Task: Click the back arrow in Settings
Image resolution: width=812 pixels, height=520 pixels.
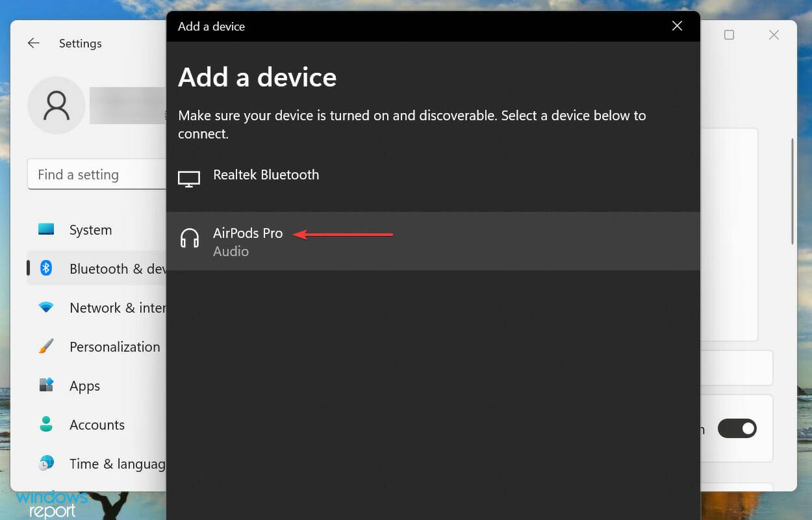Action: point(33,44)
